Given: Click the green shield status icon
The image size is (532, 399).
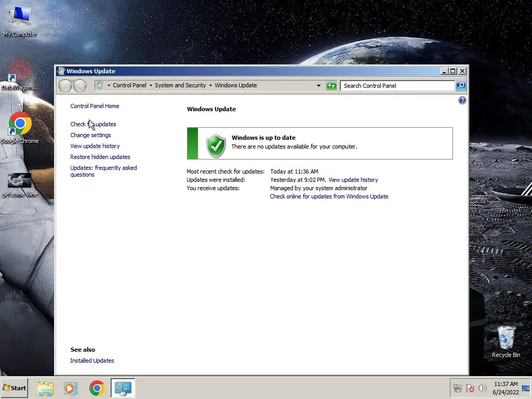Looking at the screenshot, I should (x=216, y=146).
